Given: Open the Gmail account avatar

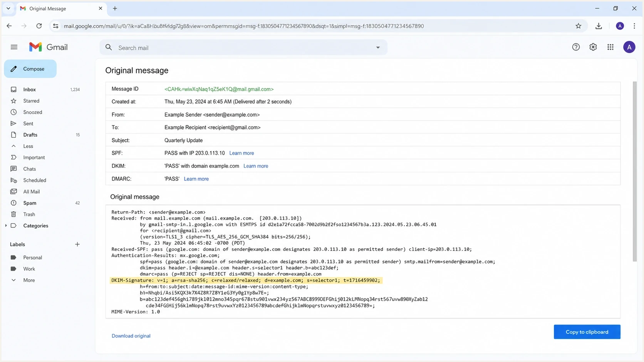Looking at the screenshot, I should 629,47.
